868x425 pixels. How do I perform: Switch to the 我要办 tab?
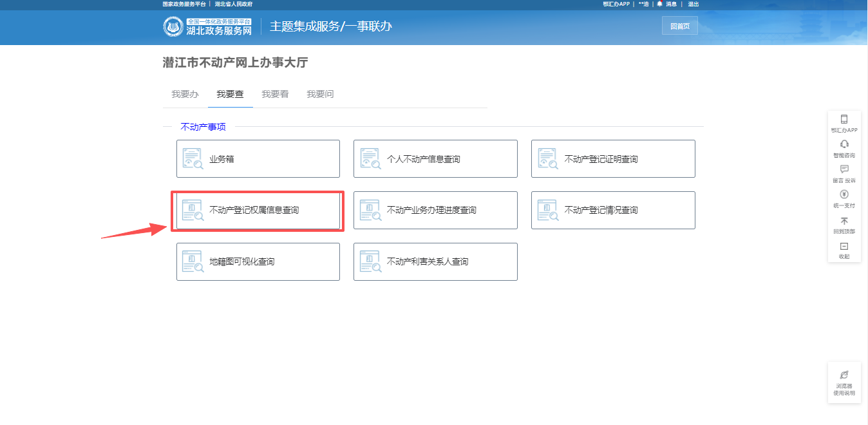[185, 95]
